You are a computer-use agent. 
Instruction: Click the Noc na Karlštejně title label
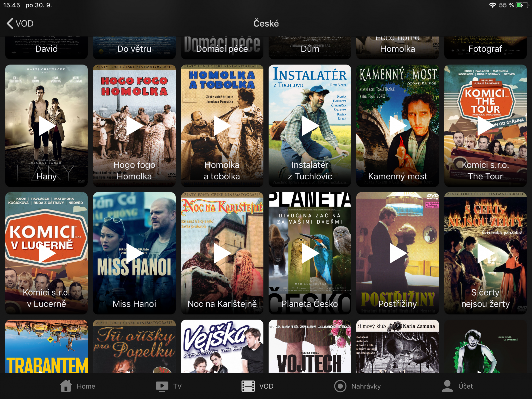click(x=222, y=304)
